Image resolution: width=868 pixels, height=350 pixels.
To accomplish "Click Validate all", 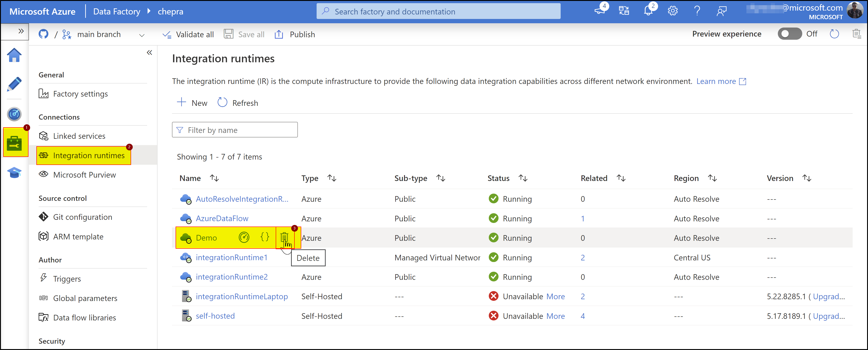I will coord(188,34).
